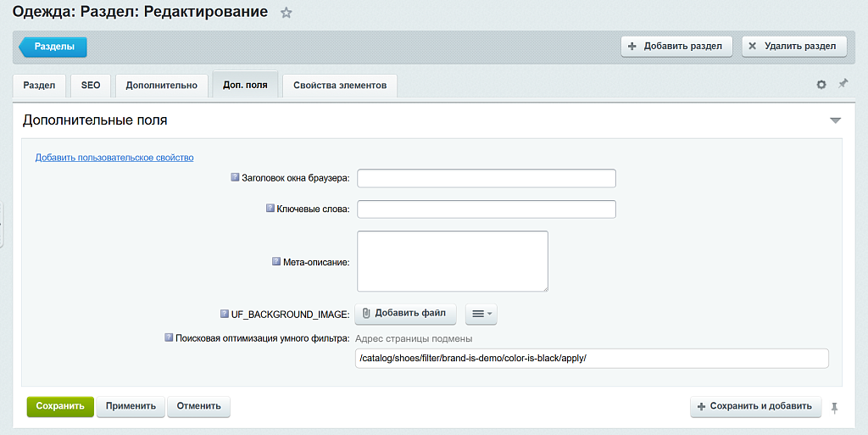868x435 pixels.
Task: Click the Добавить файл button
Action: tap(404, 314)
